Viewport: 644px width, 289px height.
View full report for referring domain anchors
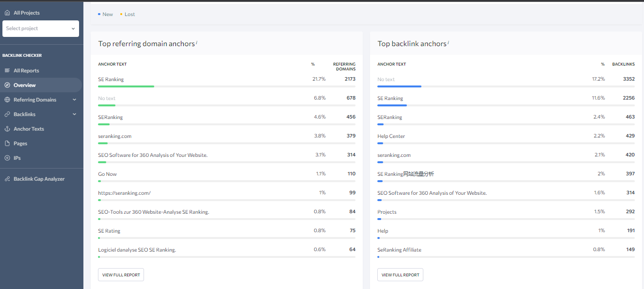pos(121,275)
